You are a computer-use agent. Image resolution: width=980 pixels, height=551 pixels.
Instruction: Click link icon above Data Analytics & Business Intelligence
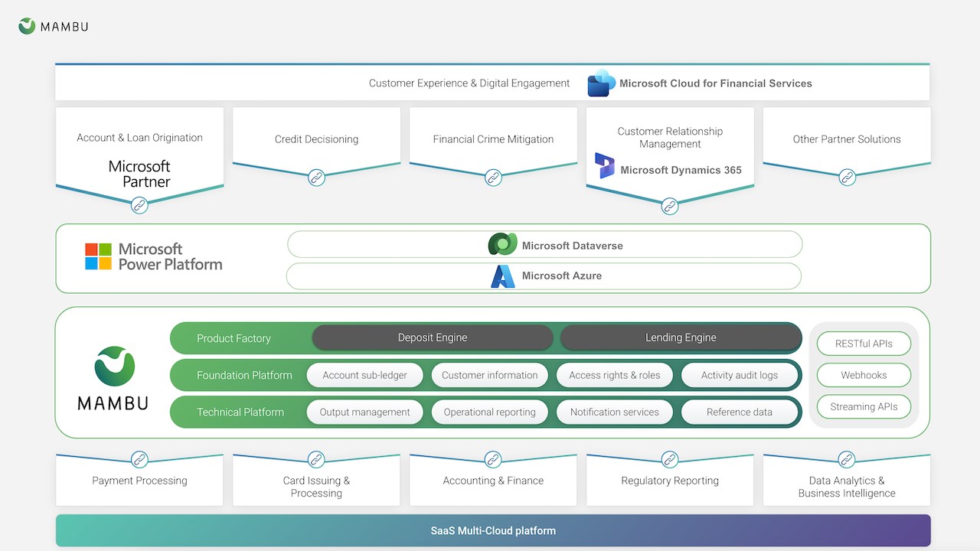(847, 459)
